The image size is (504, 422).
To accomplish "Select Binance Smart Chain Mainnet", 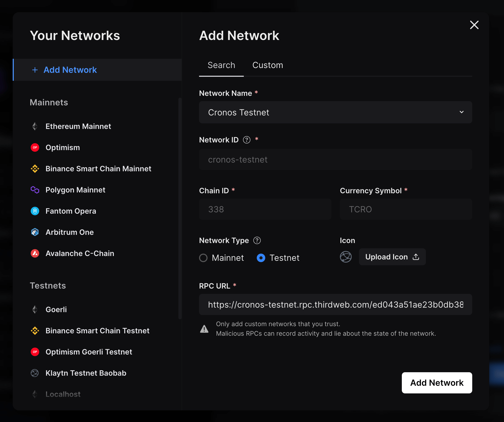I will pos(98,169).
